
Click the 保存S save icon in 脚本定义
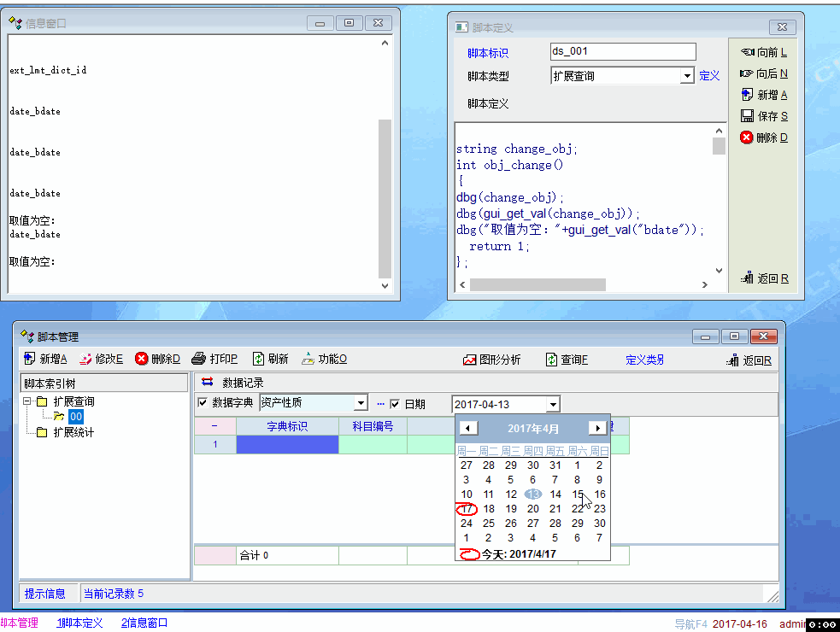[x=747, y=116]
